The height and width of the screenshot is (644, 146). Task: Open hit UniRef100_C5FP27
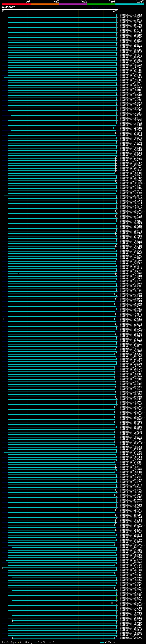(x=131, y=291)
